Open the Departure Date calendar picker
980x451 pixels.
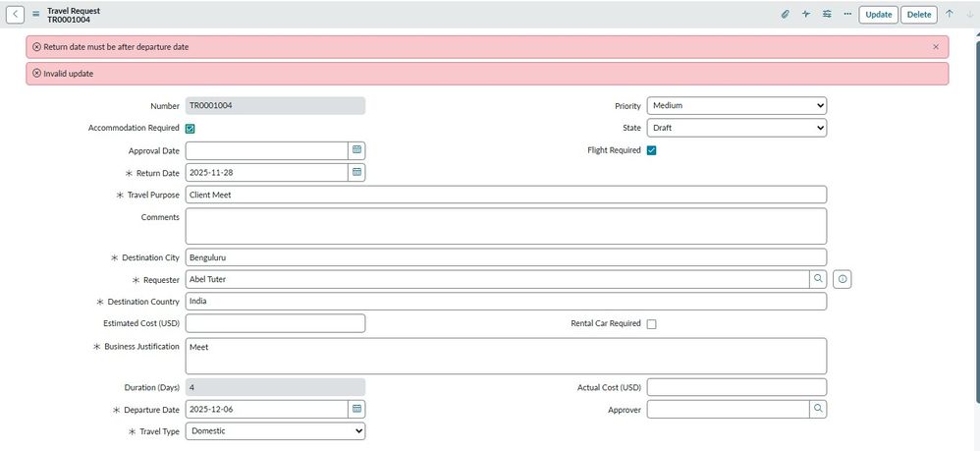357,409
